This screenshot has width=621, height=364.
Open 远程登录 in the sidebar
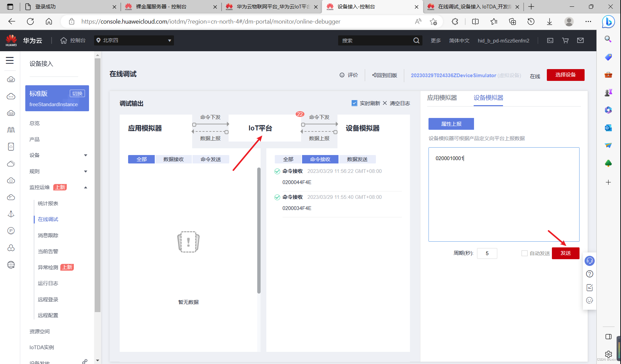pyautogui.click(x=48, y=300)
